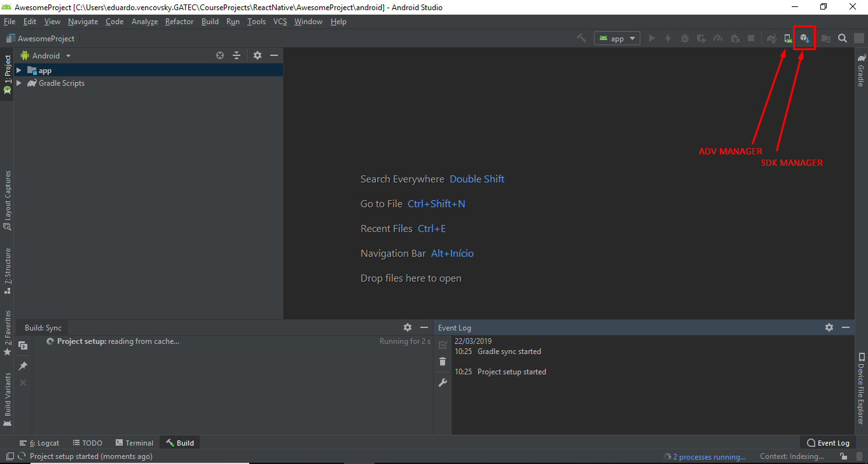Clear Event Log with trash icon

point(443,362)
